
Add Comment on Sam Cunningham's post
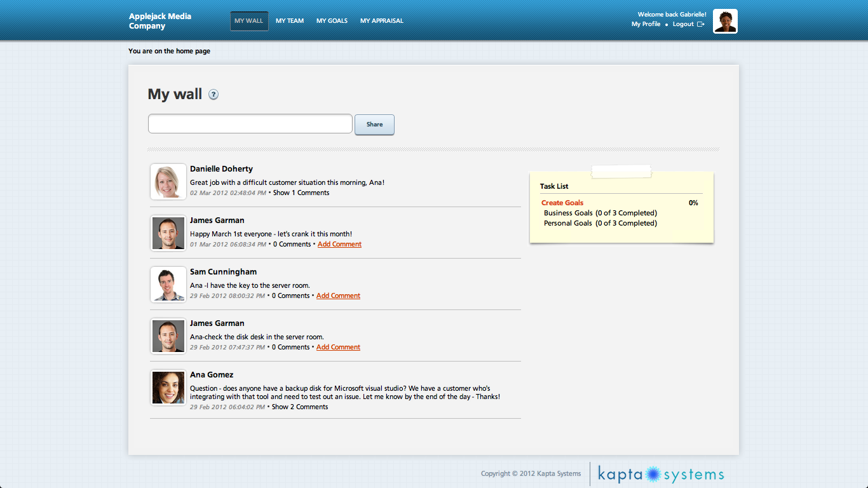point(338,295)
